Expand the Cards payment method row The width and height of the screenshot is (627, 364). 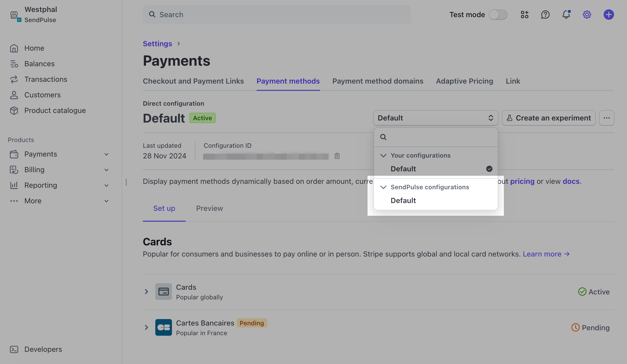tap(146, 292)
